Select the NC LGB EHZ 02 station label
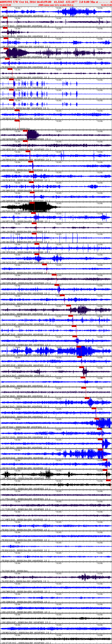This screenshot has width=112, height=644. [x=26, y=16]
